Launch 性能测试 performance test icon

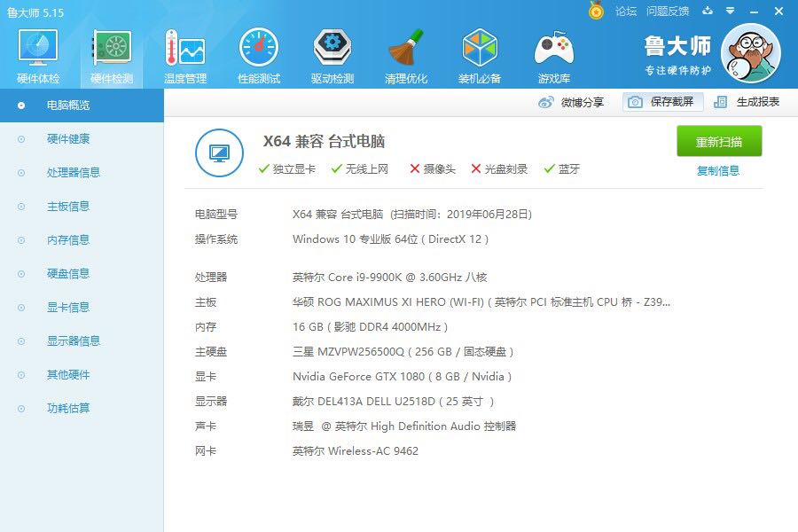[259, 47]
